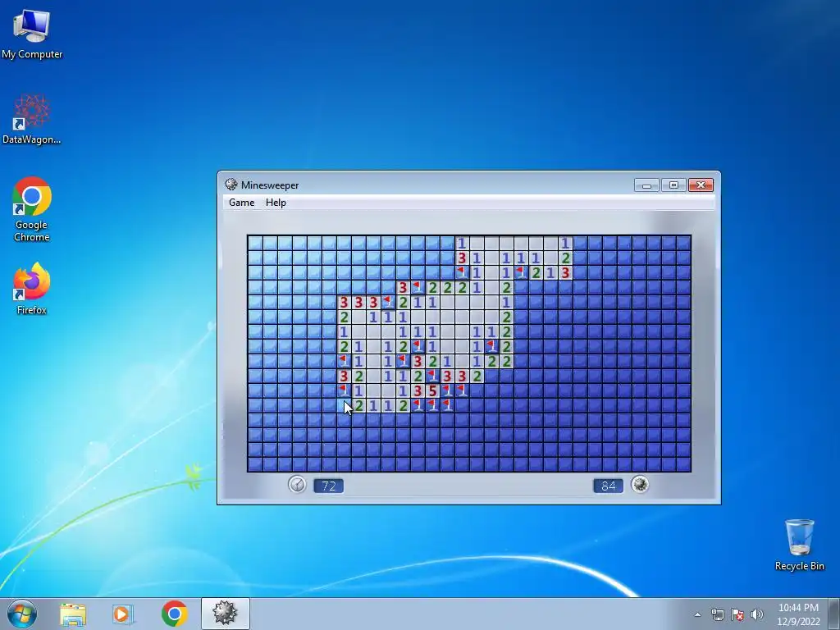This screenshot has height=630, width=840.
Task: Click the red 3 immediately left of the 5
Action: click(418, 391)
